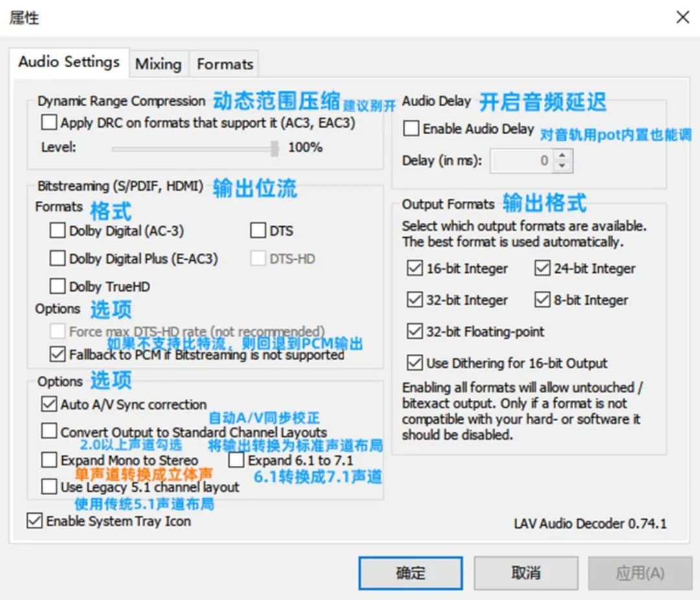The width and height of the screenshot is (700, 600).
Task: Enable Apply DRC on supported formats
Action: [49, 122]
